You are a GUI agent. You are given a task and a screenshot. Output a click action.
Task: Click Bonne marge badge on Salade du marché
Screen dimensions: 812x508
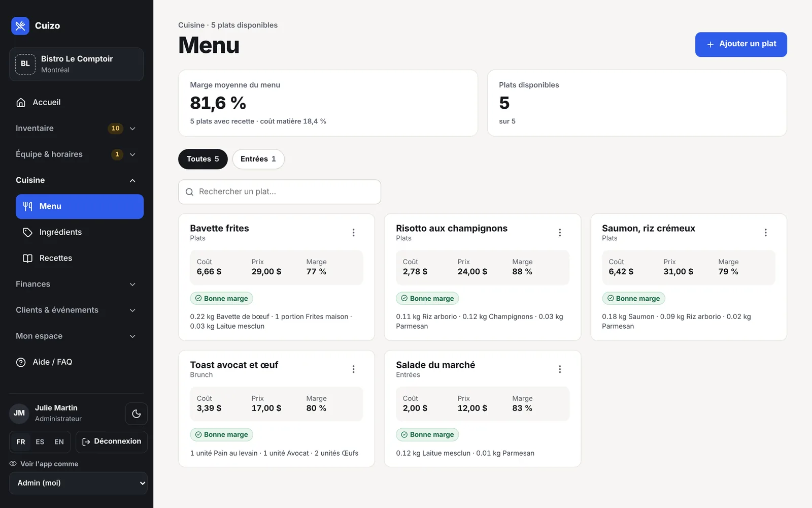point(427,435)
